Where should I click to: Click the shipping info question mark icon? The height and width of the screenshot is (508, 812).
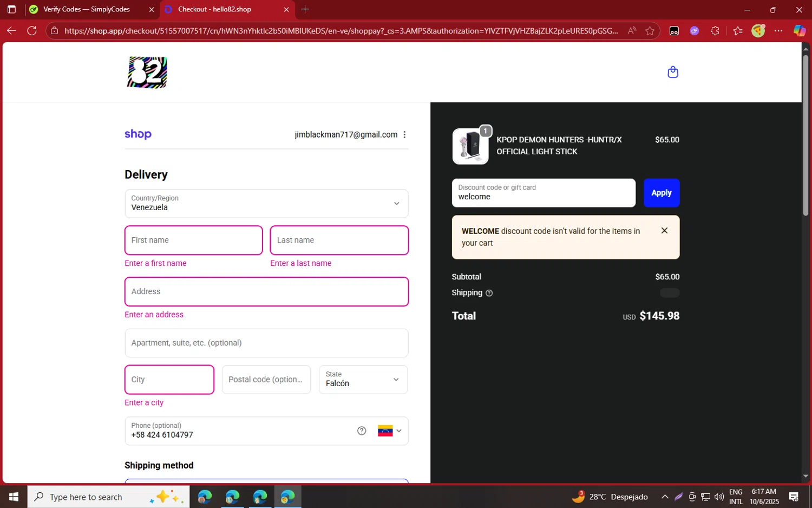coord(489,293)
